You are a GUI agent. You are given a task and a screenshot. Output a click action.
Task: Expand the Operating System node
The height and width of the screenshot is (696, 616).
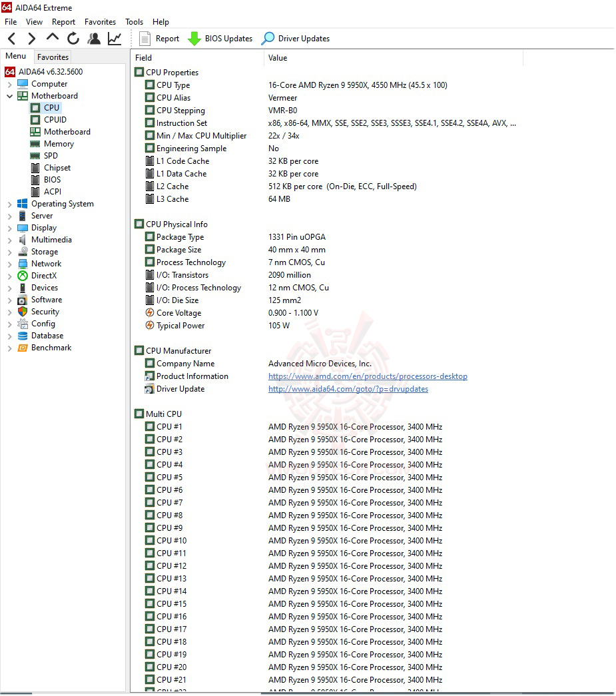click(x=10, y=204)
